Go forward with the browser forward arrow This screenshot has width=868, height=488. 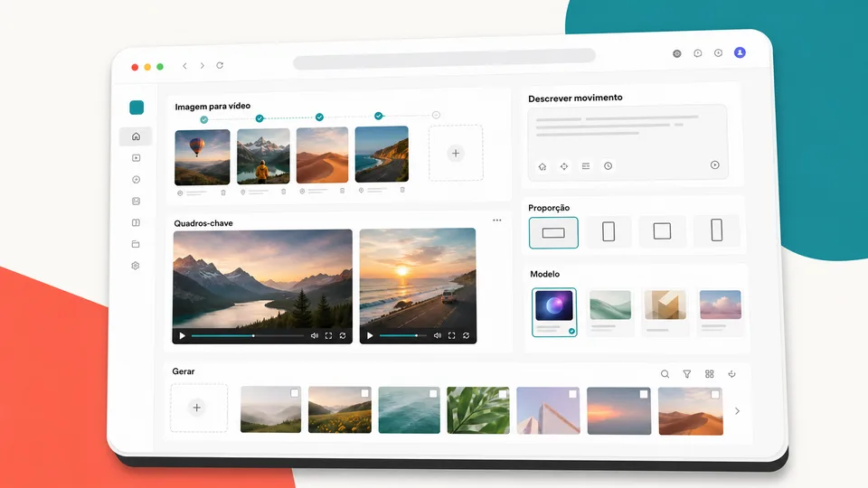pyautogui.click(x=203, y=65)
